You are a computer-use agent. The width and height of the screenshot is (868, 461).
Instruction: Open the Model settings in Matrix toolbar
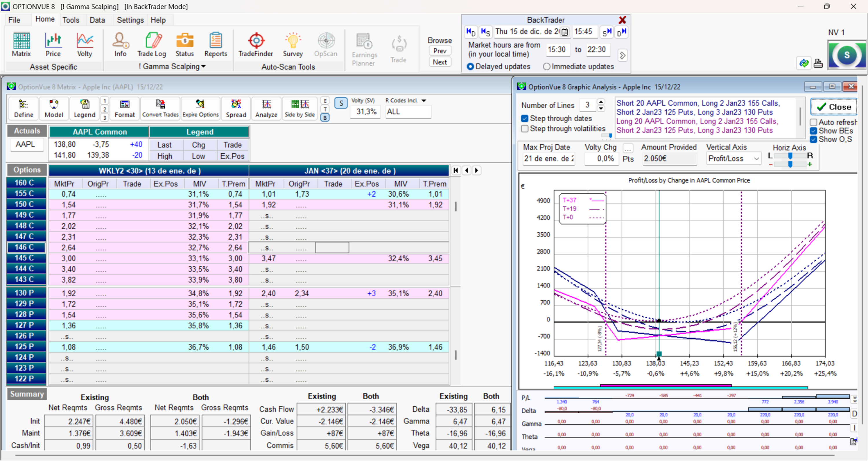click(54, 108)
